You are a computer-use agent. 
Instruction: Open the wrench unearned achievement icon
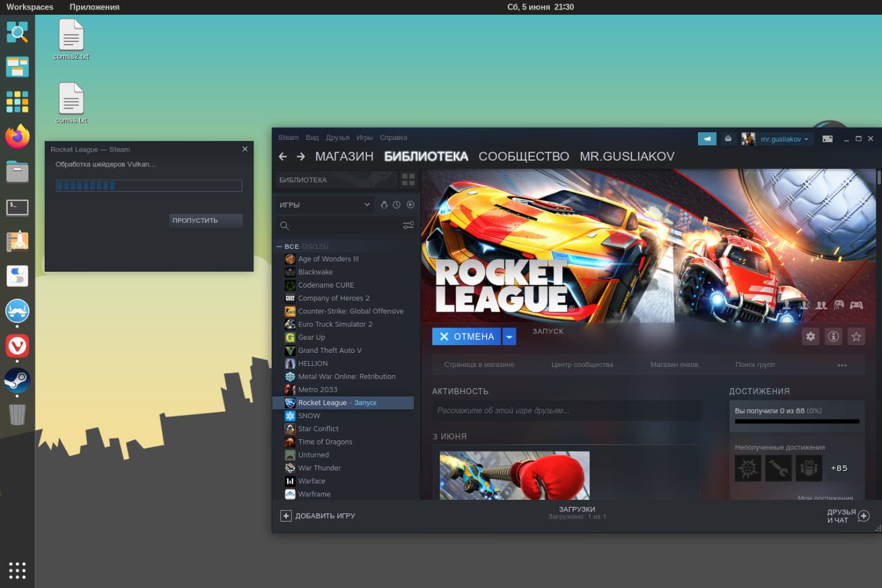tap(779, 469)
